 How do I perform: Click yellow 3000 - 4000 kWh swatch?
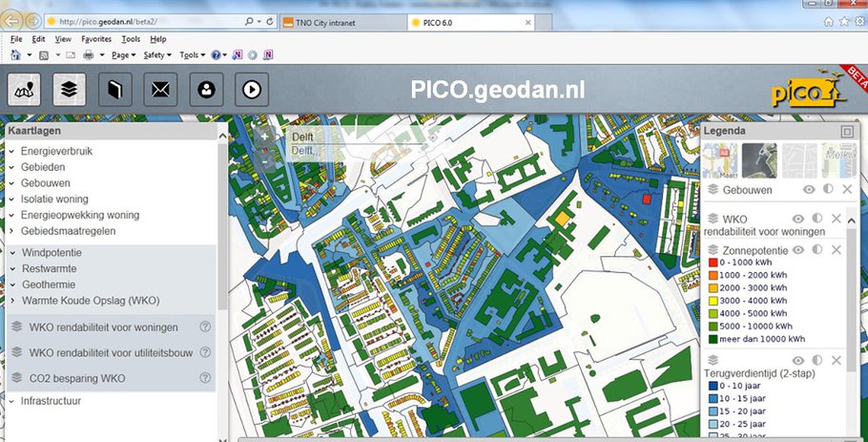713,301
